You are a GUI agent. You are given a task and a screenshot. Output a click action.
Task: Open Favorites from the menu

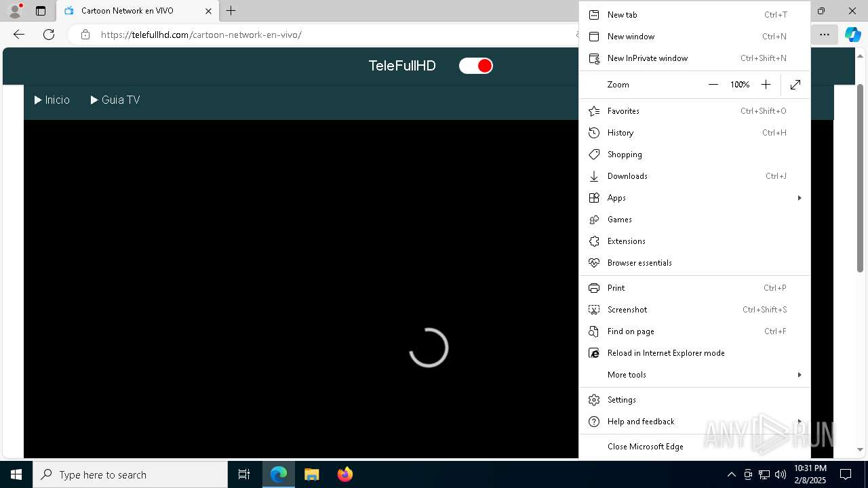694,111
